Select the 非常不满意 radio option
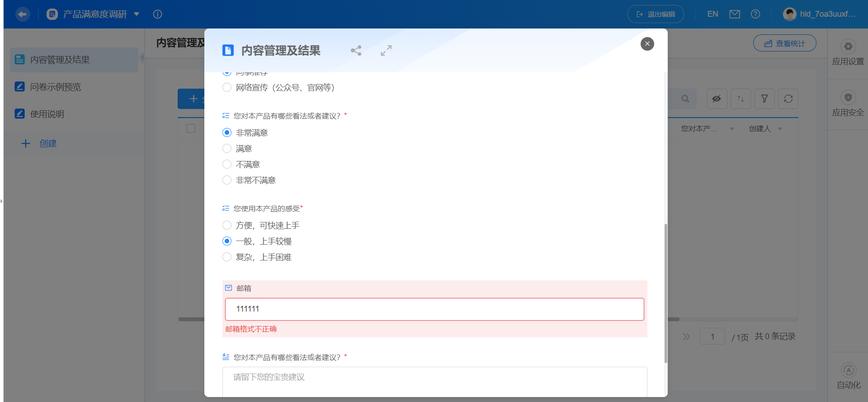This screenshot has width=868, height=402. [227, 180]
